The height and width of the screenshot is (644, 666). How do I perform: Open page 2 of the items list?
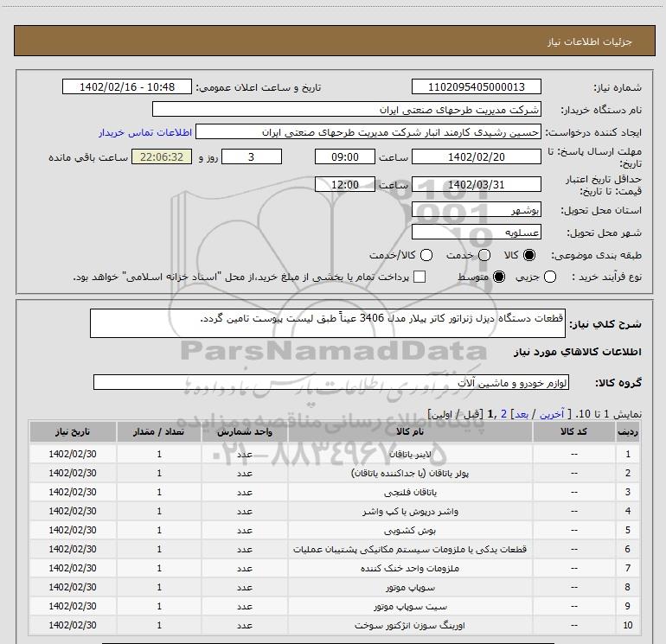click(503, 414)
